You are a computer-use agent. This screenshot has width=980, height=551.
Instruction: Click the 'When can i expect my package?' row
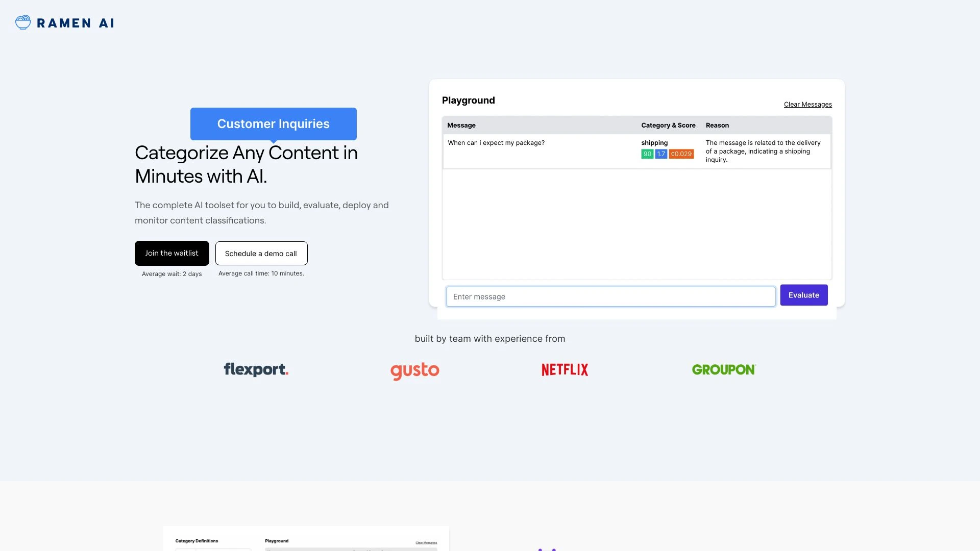(496, 143)
